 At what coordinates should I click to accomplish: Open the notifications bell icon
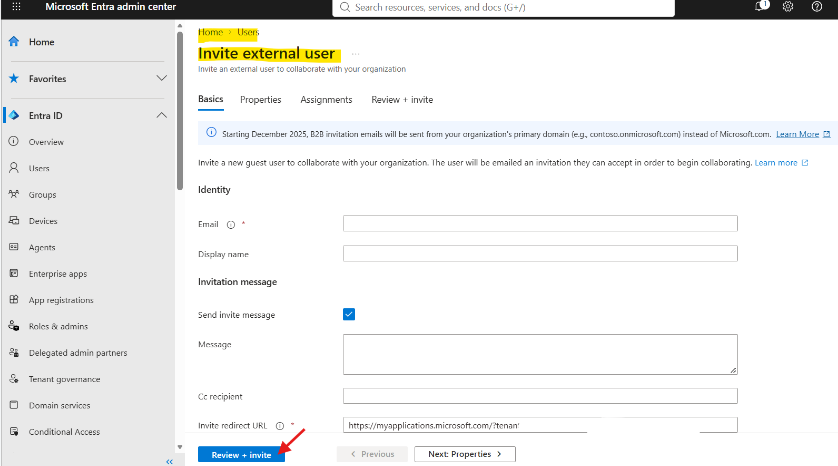(x=761, y=6)
